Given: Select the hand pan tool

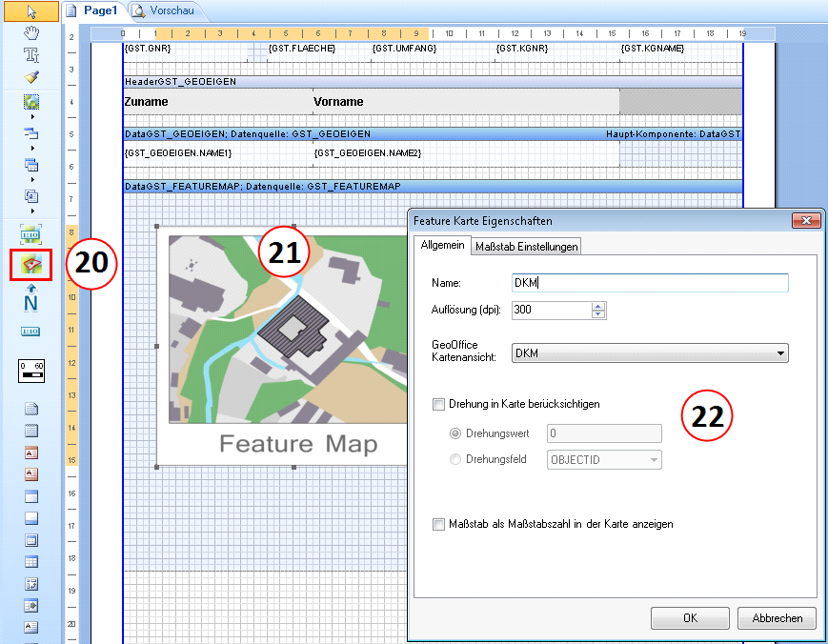Looking at the screenshot, I should click(x=31, y=33).
